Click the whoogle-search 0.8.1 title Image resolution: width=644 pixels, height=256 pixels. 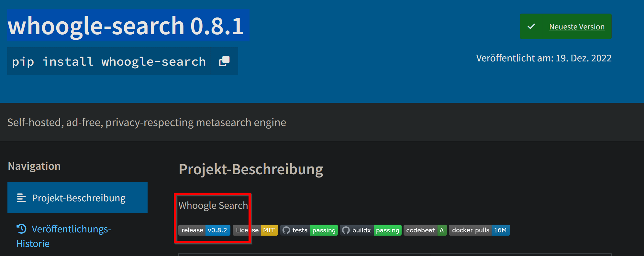click(126, 26)
